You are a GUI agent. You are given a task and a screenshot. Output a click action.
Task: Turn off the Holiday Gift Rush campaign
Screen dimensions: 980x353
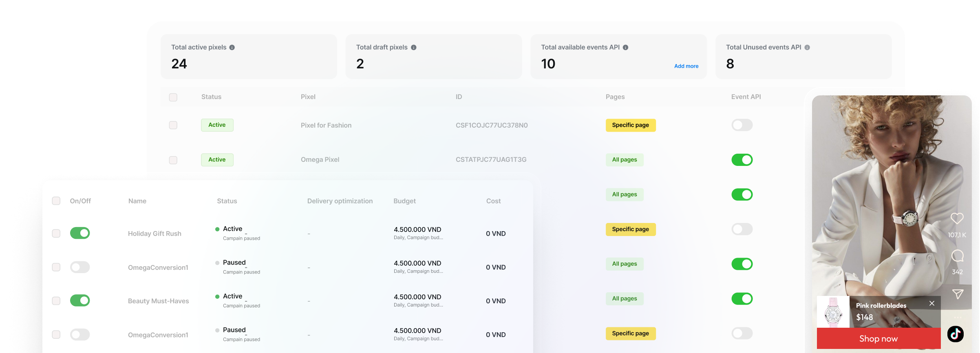[x=80, y=233]
